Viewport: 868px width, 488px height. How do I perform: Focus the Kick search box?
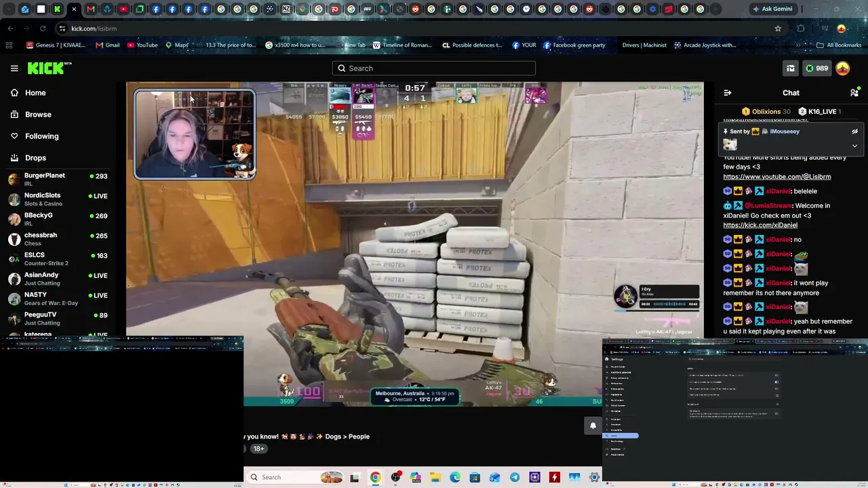[434, 68]
